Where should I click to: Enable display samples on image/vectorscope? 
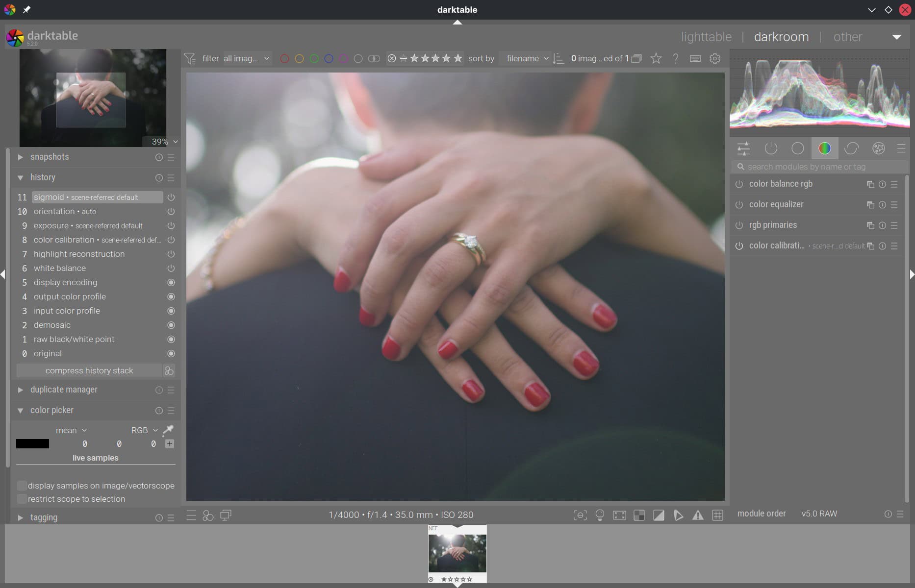point(22,485)
